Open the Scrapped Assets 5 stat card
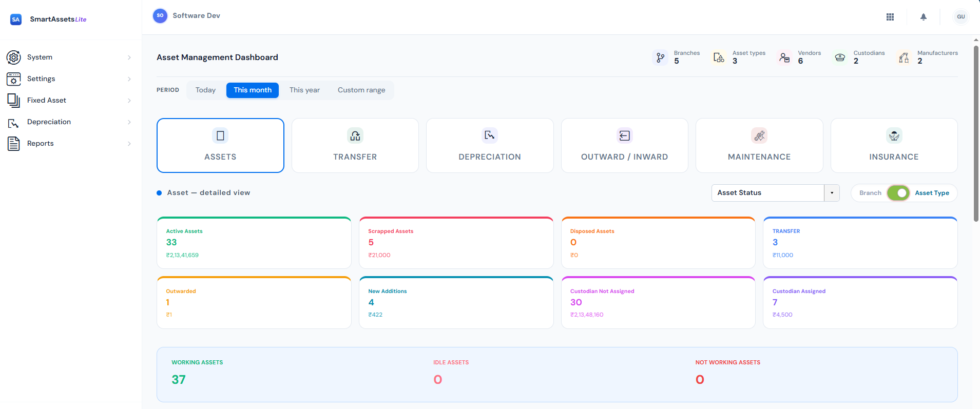The height and width of the screenshot is (409, 980). (456, 243)
